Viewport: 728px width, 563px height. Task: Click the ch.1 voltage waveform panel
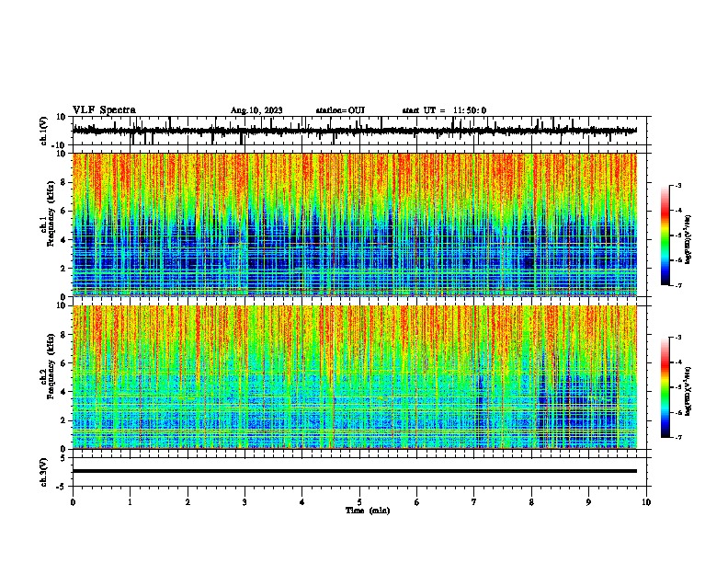(361, 131)
